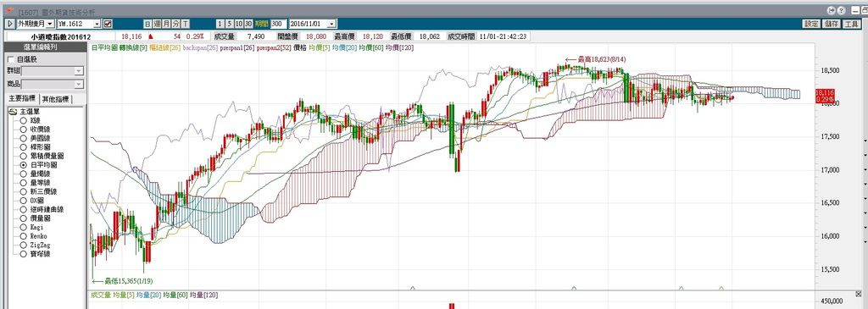Open the 群組 dropdown
868x309 pixels.
[x=79, y=71]
